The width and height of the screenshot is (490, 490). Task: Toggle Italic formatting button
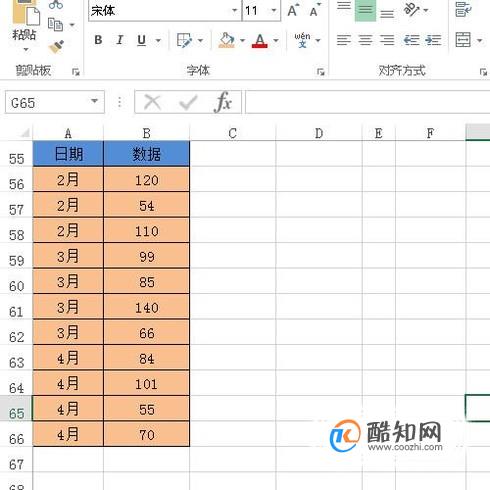pyautogui.click(x=119, y=40)
